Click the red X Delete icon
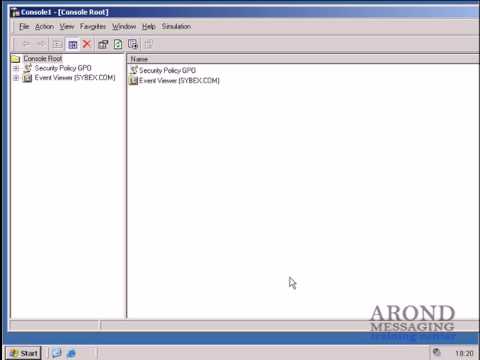Viewport: 480px width, 360px height. [87, 44]
